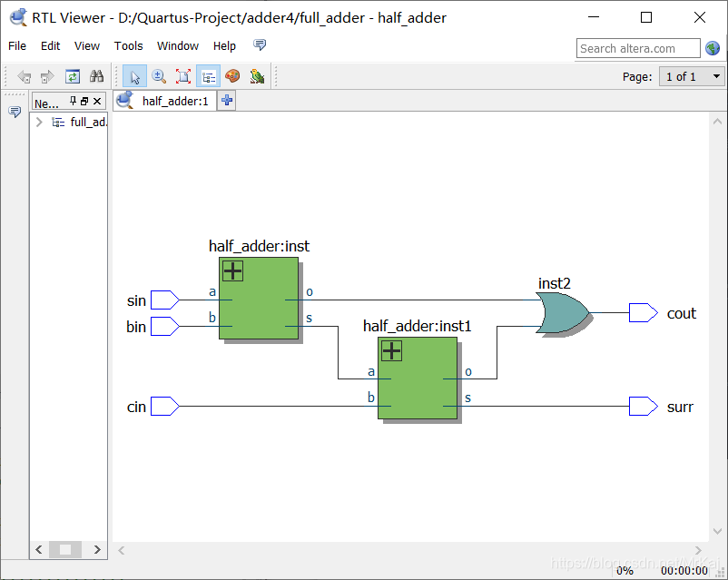
Task: Click the green bird's-eye view icon
Action: point(257,76)
